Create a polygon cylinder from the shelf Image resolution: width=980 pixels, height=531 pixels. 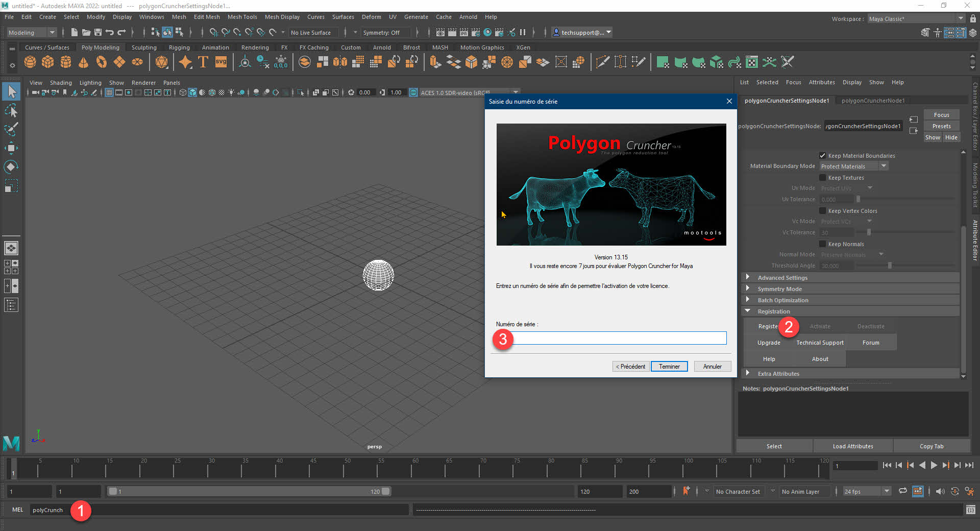(66, 62)
